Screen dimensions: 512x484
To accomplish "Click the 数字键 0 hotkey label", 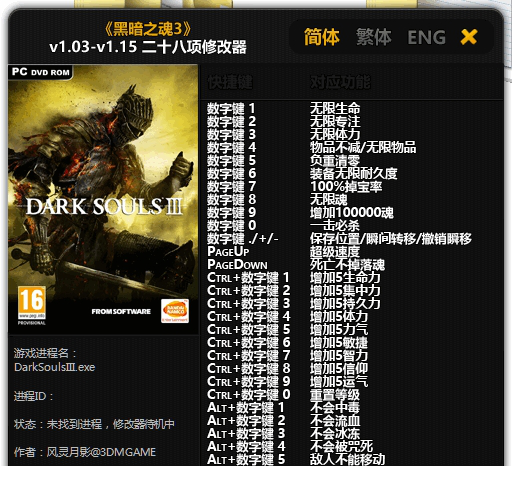I will click(231, 225).
